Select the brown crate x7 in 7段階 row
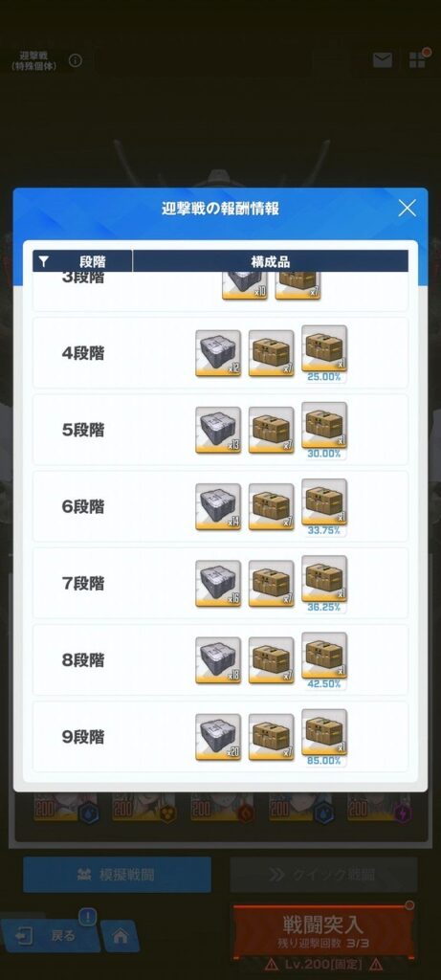441x980 pixels. (271, 584)
